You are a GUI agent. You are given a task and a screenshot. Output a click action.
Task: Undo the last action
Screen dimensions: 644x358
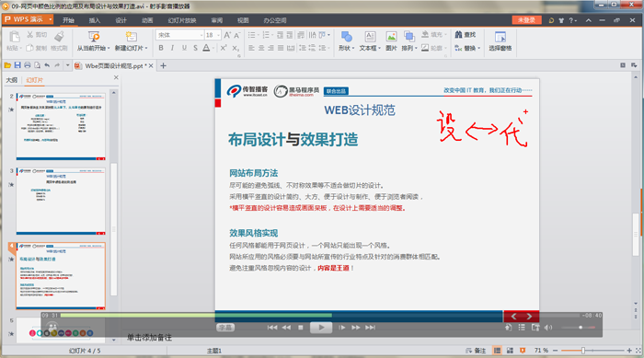click(x=47, y=65)
